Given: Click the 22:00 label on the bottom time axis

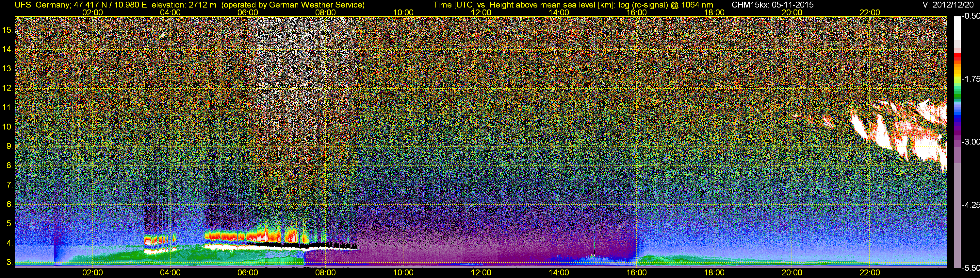Looking at the screenshot, I should click(870, 273).
